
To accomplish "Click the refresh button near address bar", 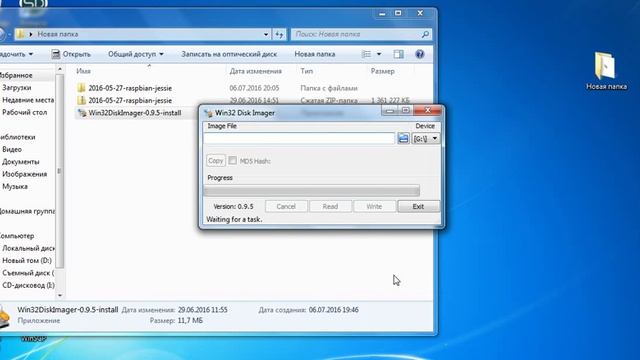I will (x=279, y=34).
